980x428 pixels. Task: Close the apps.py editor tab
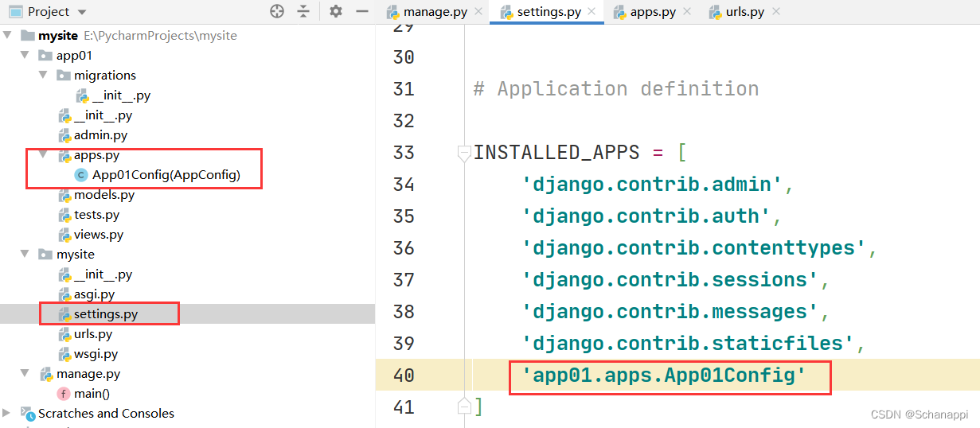[x=688, y=12]
